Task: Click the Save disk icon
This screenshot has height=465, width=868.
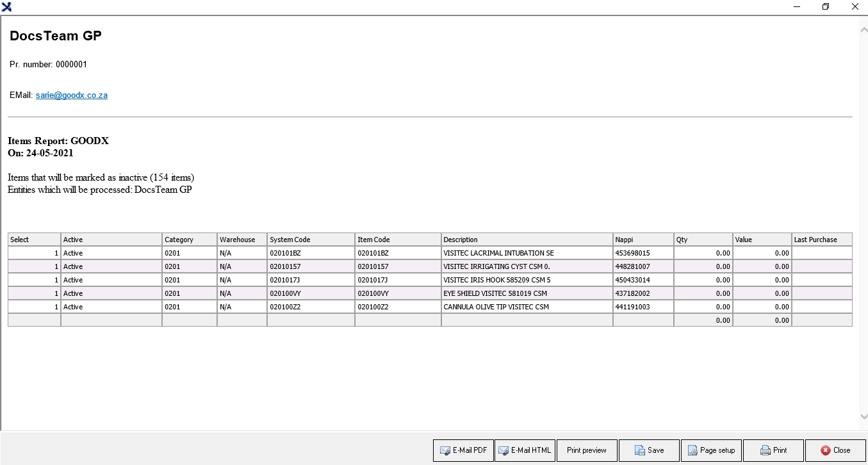Action: click(639, 450)
